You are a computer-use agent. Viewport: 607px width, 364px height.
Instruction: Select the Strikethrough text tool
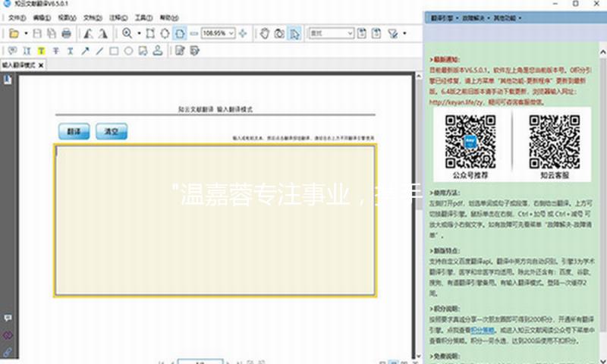[x=55, y=51]
